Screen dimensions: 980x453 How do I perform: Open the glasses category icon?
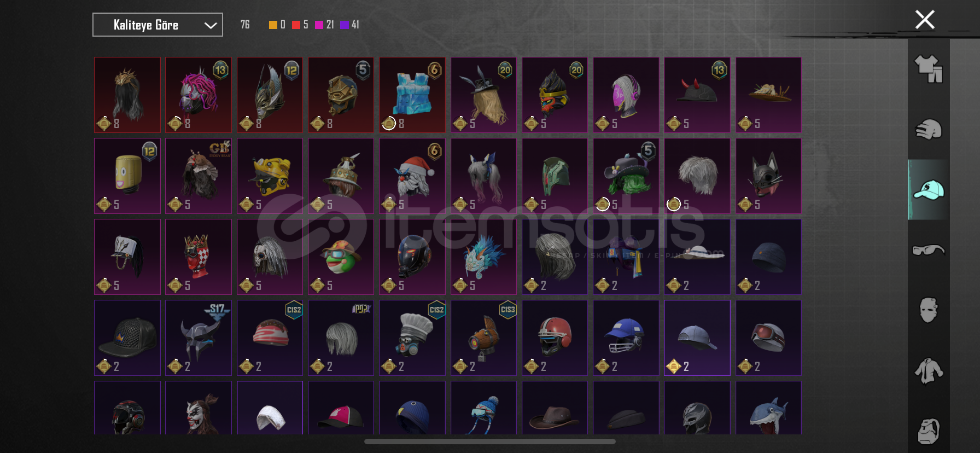(929, 250)
